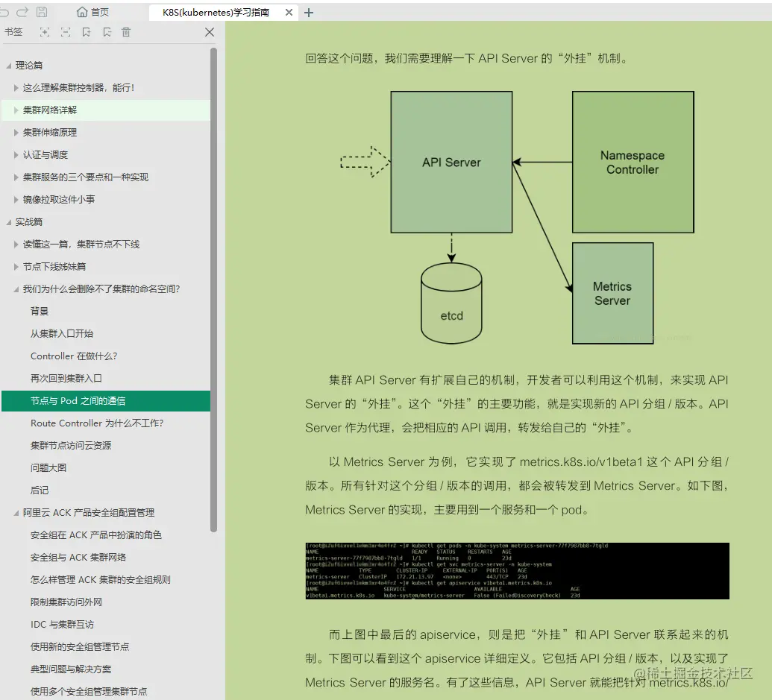The image size is (772, 700).
Task: Open 安全组与 ACK 集群网络 bookmark
Action: tap(78, 558)
